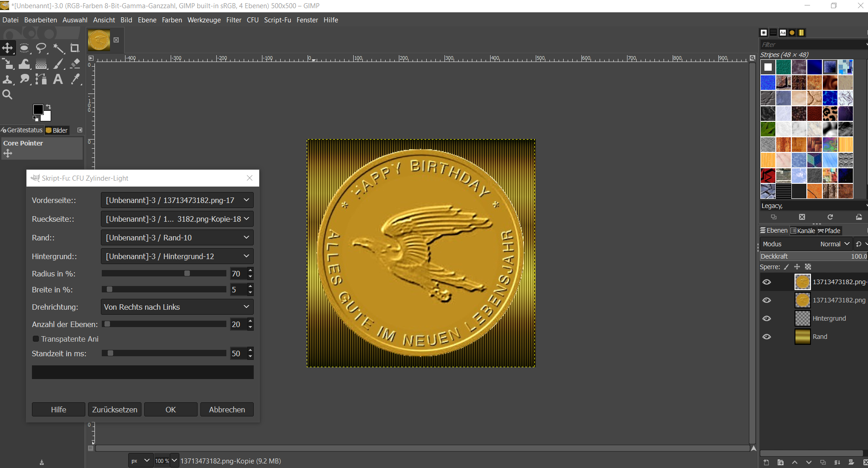Select the Fuzzy Select magic wand tool
This screenshot has width=868, height=468.
[x=58, y=48]
